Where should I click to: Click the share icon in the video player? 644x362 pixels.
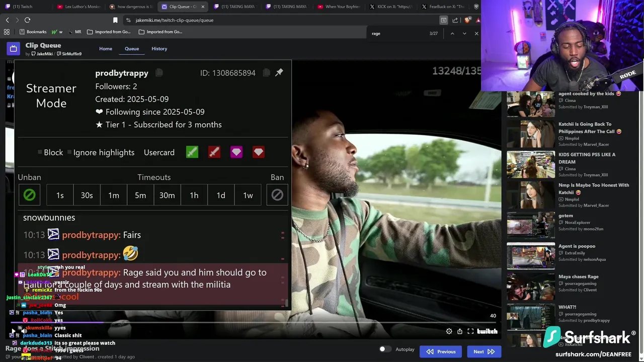tap(460, 331)
